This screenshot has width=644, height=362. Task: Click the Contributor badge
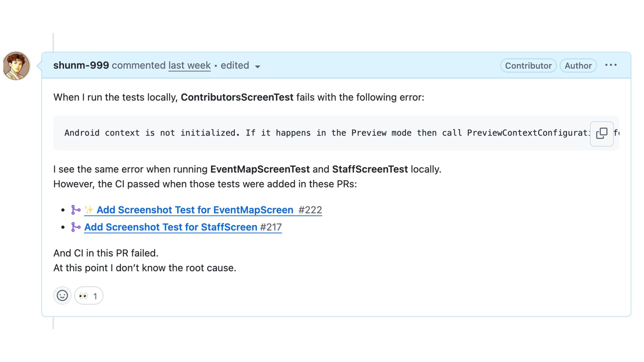[528, 66]
